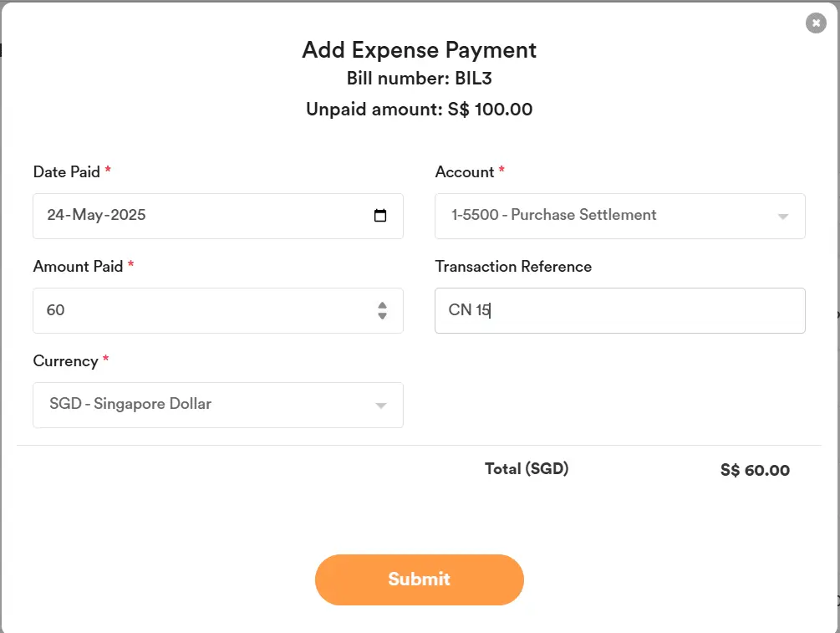Click the Transaction Reference label
The image size is (840, 633).
tap(513, 267)
